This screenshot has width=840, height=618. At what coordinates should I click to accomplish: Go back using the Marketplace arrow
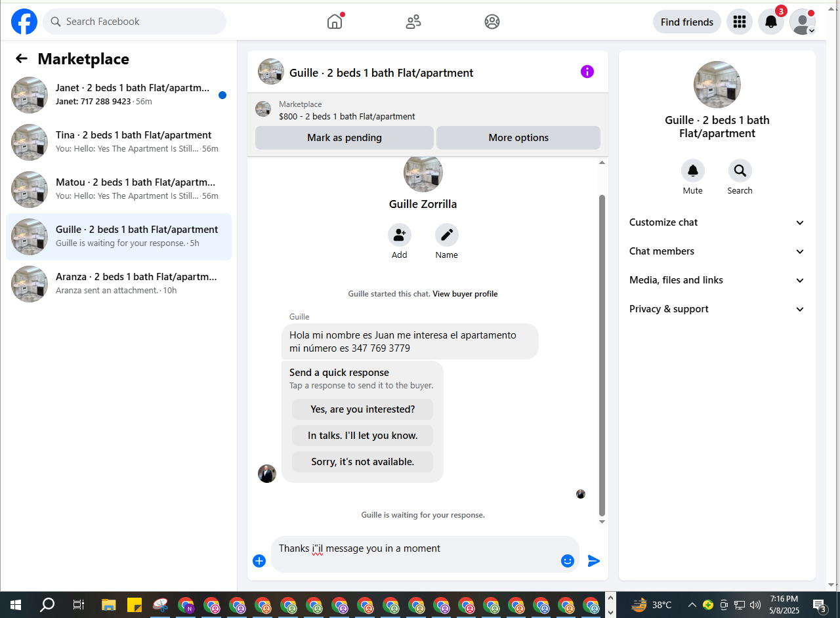[22, 59]
